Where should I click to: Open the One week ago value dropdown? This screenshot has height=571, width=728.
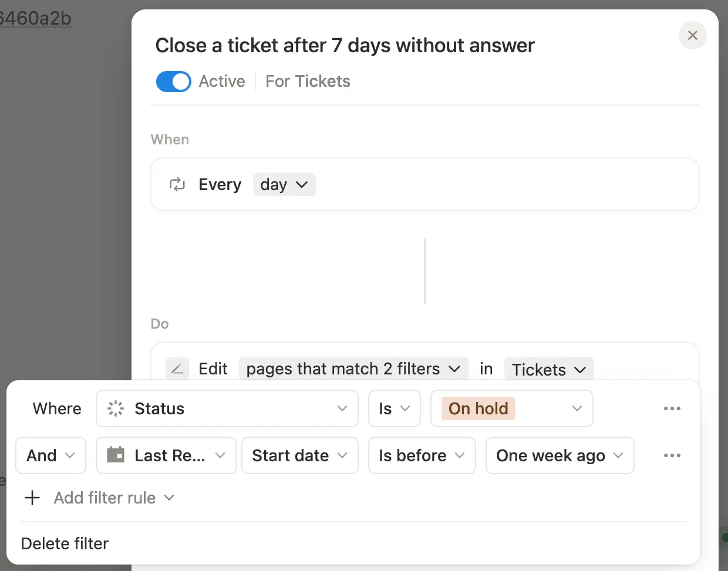(x=559, y=455)
